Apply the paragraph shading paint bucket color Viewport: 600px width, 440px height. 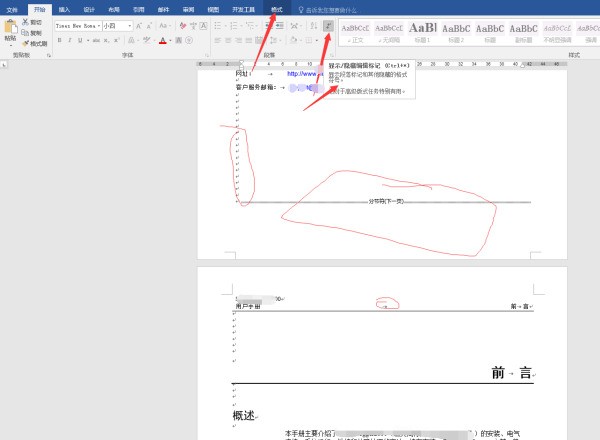[x=293, y=40]
